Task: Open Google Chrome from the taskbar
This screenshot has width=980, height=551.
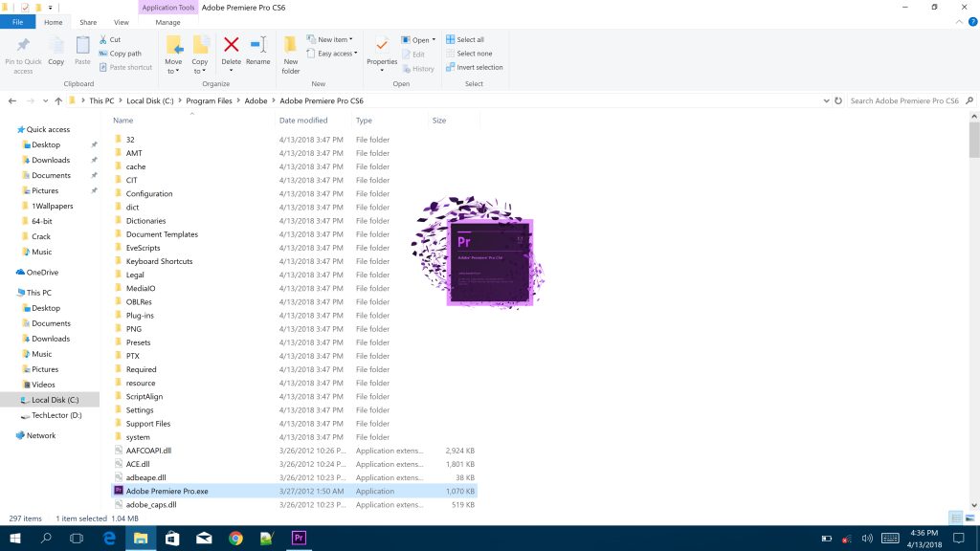Action: pyautogui.click(x=235, y=538)
